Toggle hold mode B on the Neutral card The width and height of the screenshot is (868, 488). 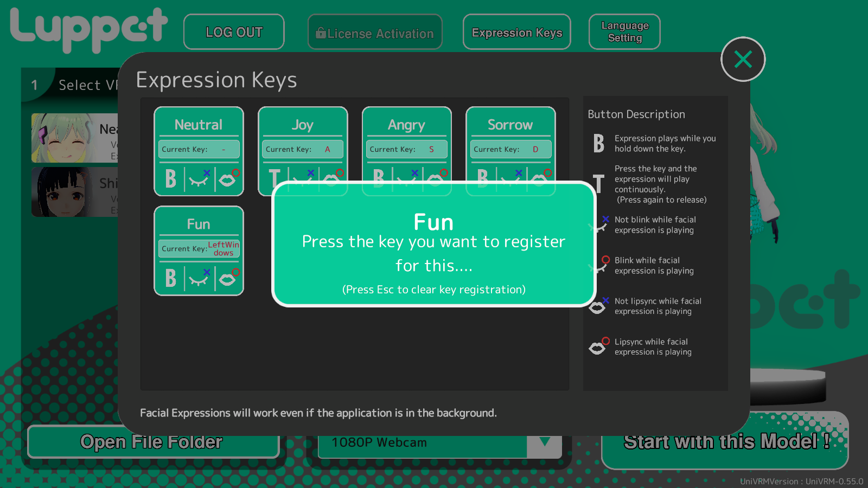171,178
